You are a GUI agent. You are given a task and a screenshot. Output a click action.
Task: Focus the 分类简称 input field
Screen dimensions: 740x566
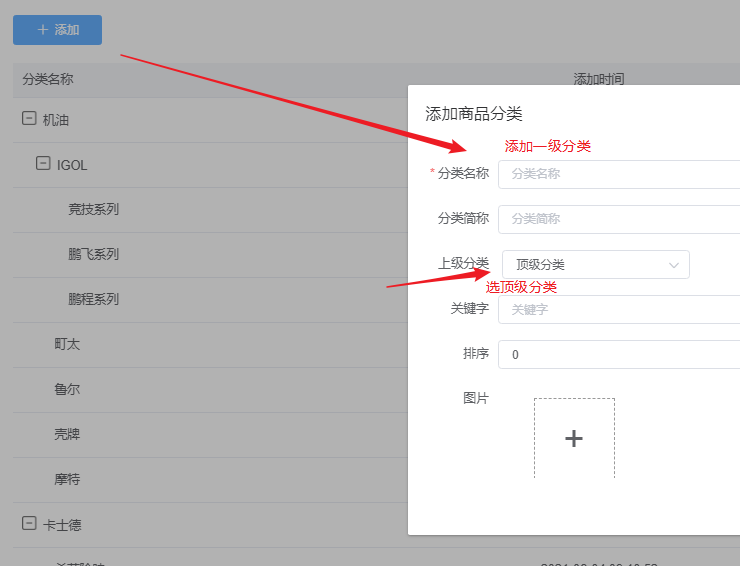click(x=620, y=219)
